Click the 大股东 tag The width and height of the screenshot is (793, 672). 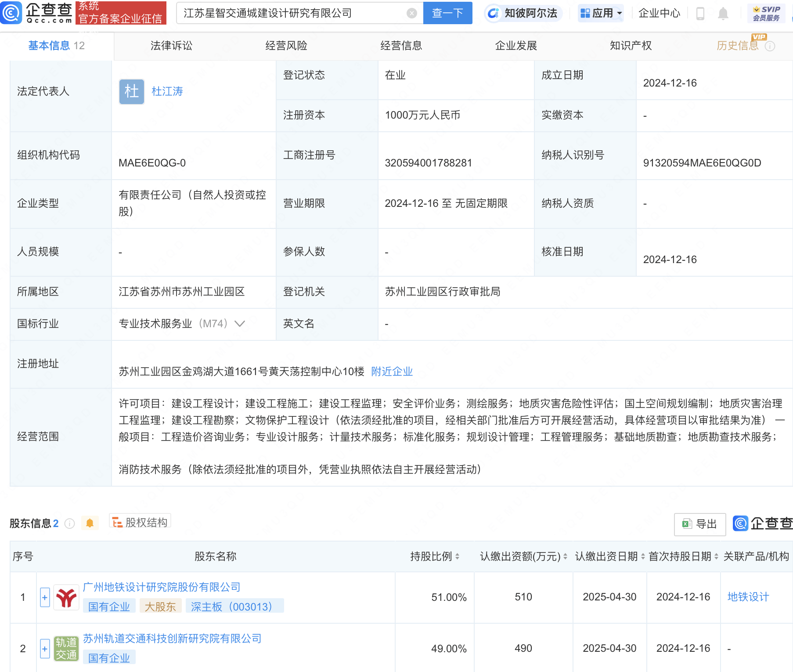pyautogui.click(x=160, y=607)
